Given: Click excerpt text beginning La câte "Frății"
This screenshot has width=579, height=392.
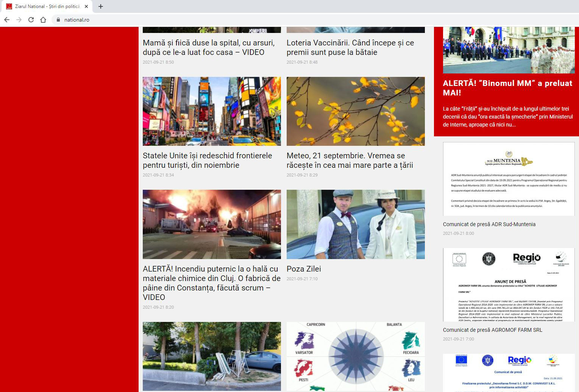Looking at the screenshot, I should 508,117.
